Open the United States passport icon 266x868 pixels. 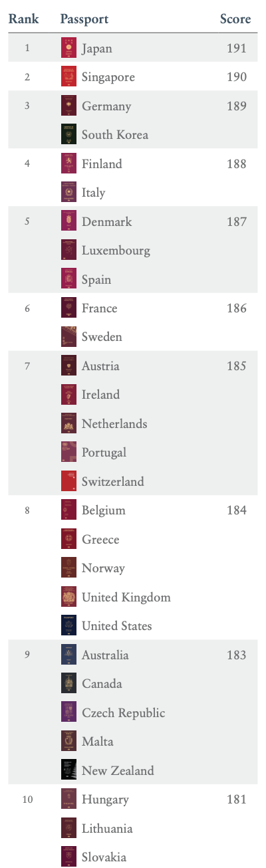pos(68,625)
